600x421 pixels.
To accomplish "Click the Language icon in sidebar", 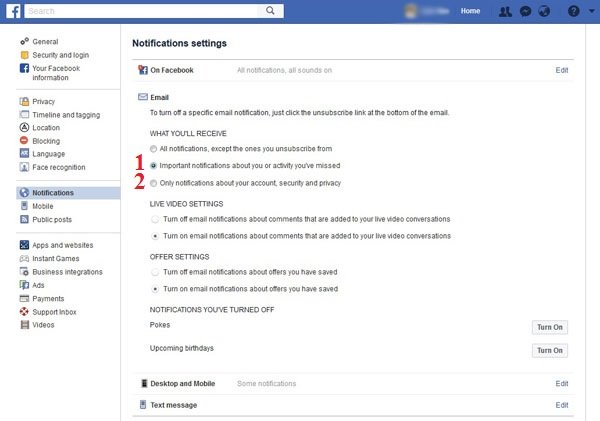I will [x=24, y=153].
